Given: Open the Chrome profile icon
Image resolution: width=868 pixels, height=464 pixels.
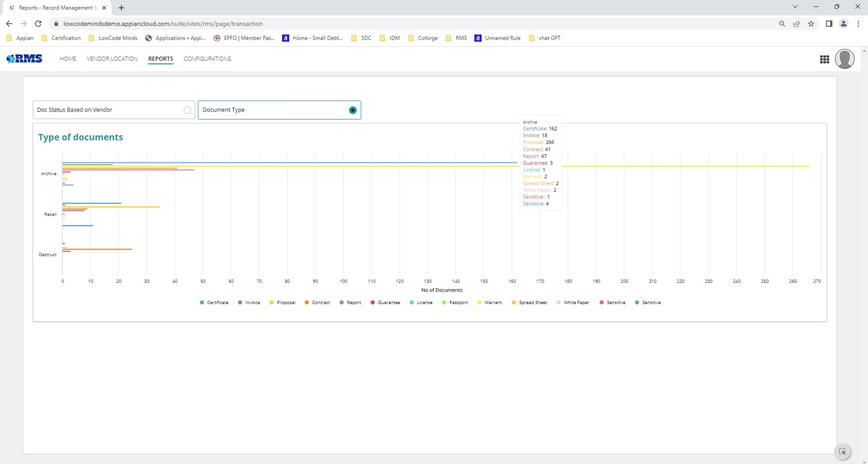Looking at the screenshot, I should [x=843, y=23].
